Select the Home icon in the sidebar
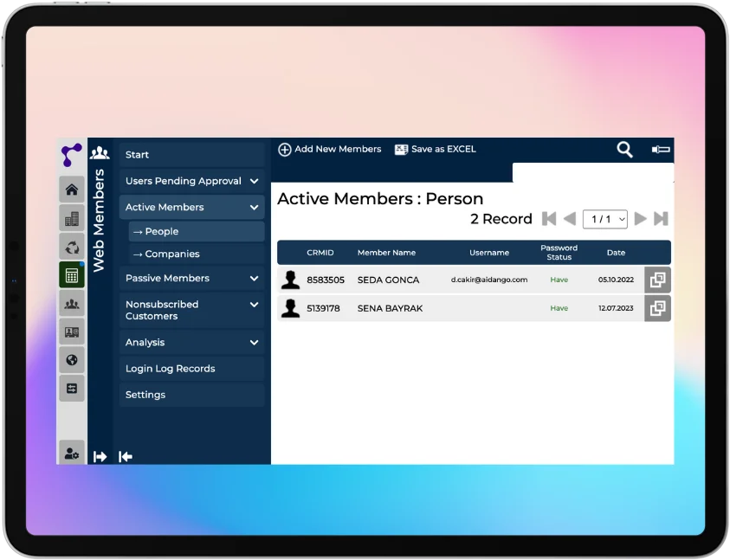This screenshot has height=560, width=730. (x=72, y=189)
